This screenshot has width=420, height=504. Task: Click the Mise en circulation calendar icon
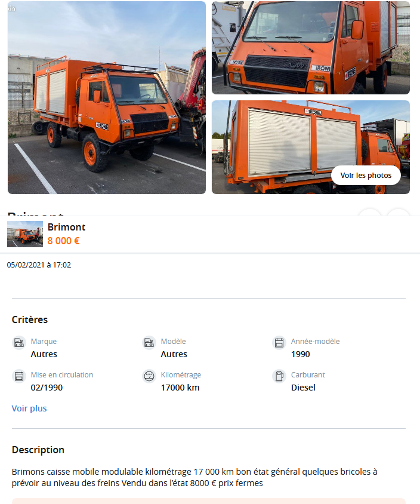pyautogui.click(x=19, y=376)
